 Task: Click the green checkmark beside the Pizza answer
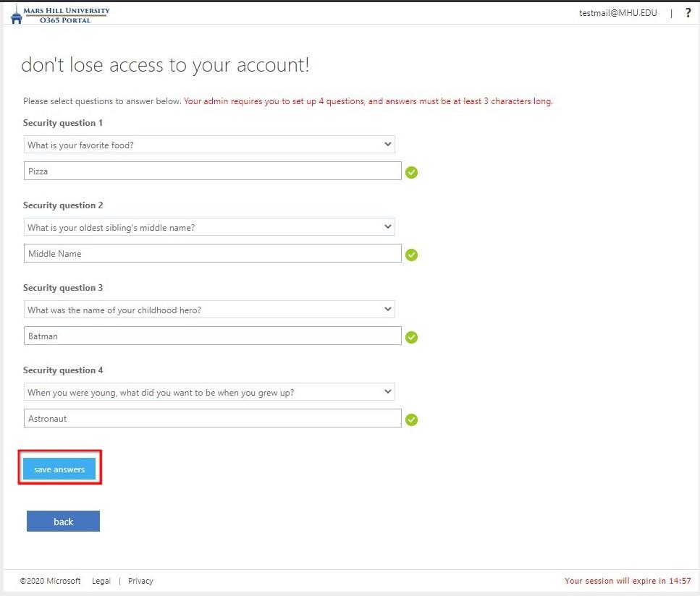[x=411, y=172]
